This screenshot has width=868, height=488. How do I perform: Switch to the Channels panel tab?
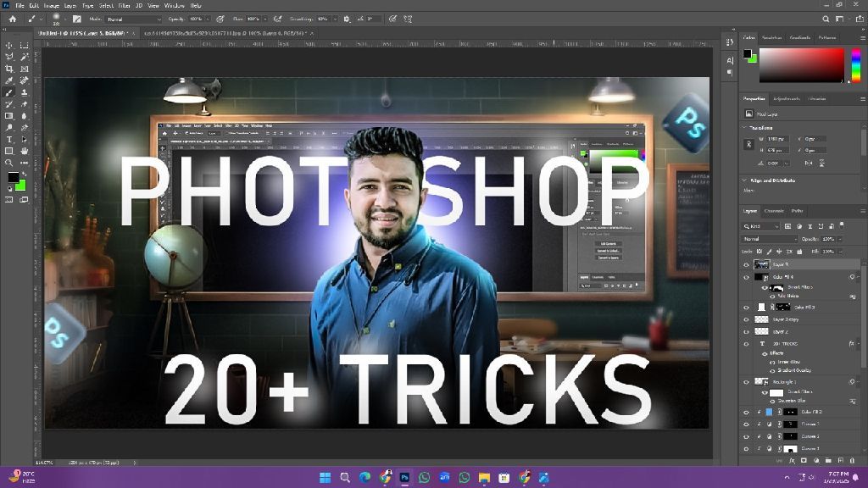[x=774, y=211]
